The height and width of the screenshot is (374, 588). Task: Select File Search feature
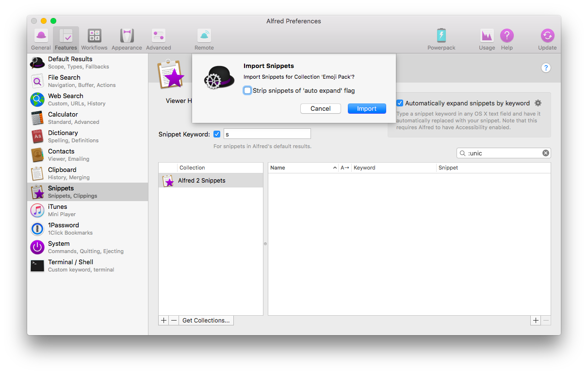pos(88,81)
